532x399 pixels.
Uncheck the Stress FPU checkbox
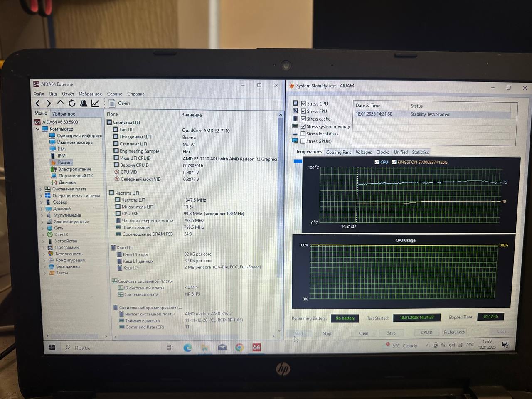coord(304,111)
